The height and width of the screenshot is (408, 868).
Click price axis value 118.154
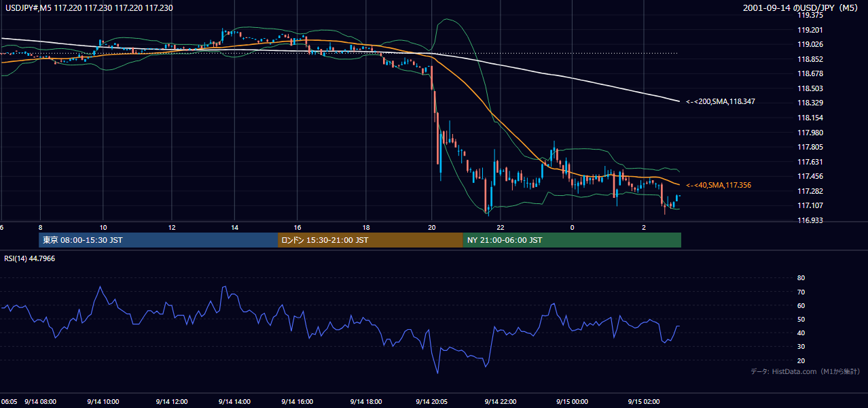tap(811, 118)
